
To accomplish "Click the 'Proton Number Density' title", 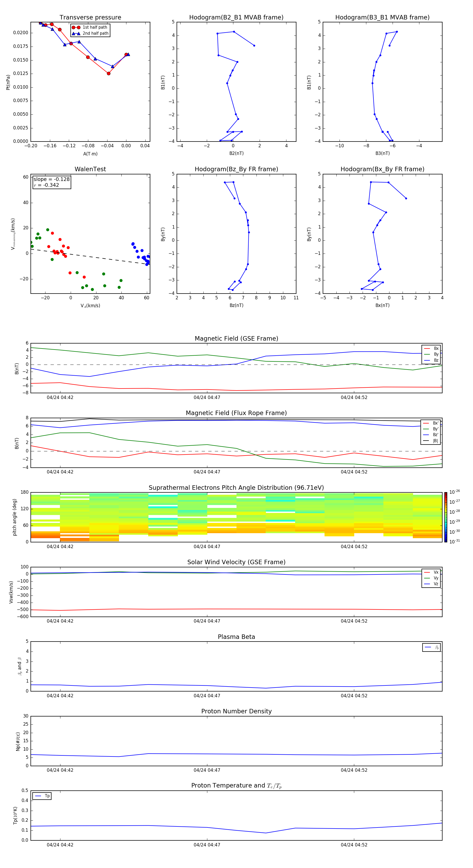I will point(236,711).
